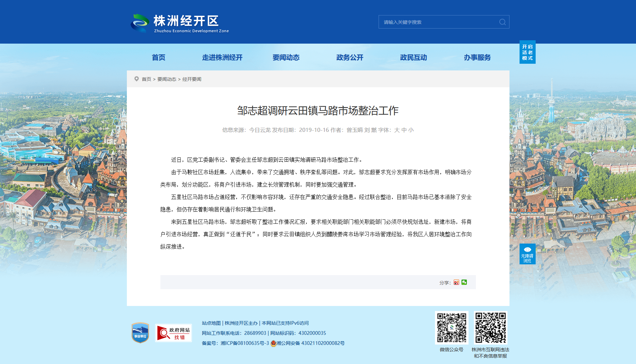636x364 pixels.
Task: Go to 经开要闻 breadcrumb link
Action: tap(192, 79)
